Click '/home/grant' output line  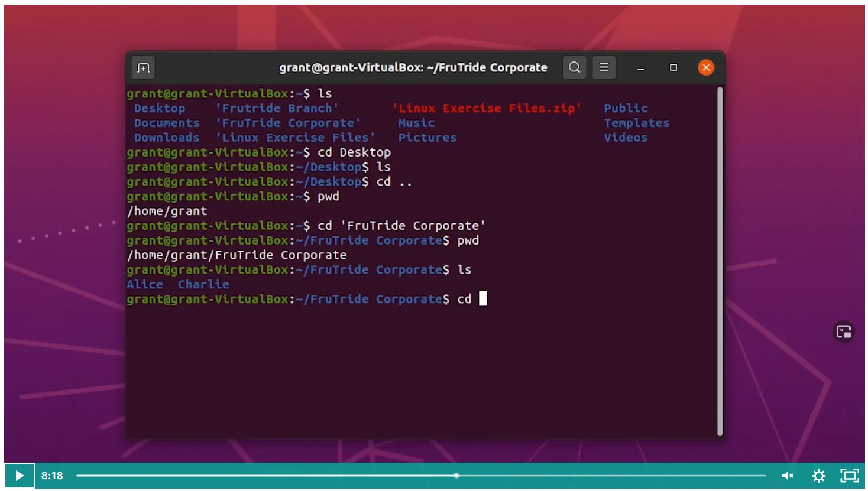point(167,211)
